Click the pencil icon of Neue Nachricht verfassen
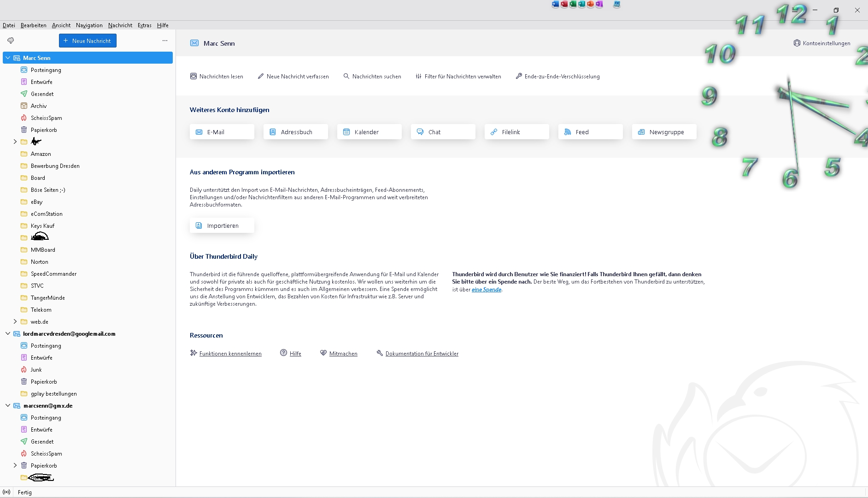The image size is (868, 498). coord(260,76)
